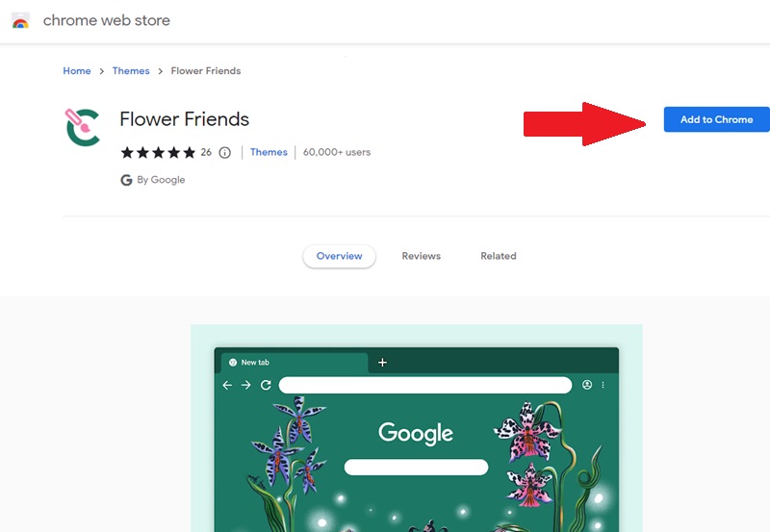
Task: Click the Flower Friends breadcrumb text
Action: pos(206,70)
